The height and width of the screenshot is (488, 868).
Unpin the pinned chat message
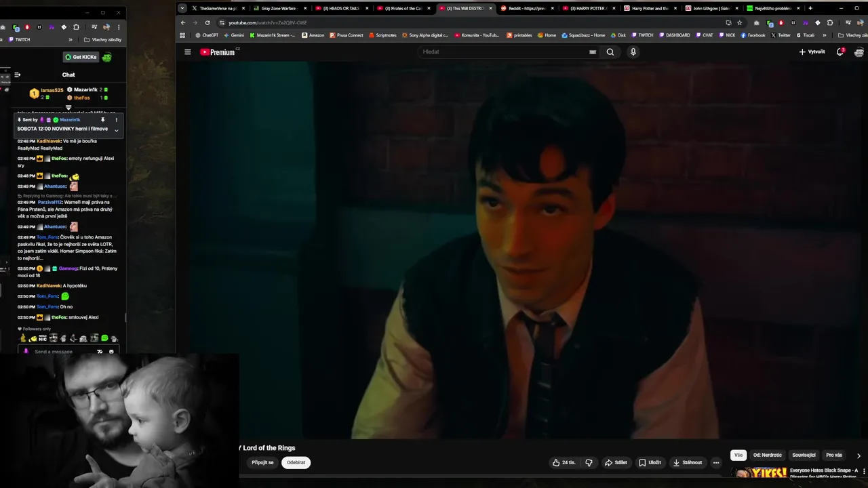103,120
